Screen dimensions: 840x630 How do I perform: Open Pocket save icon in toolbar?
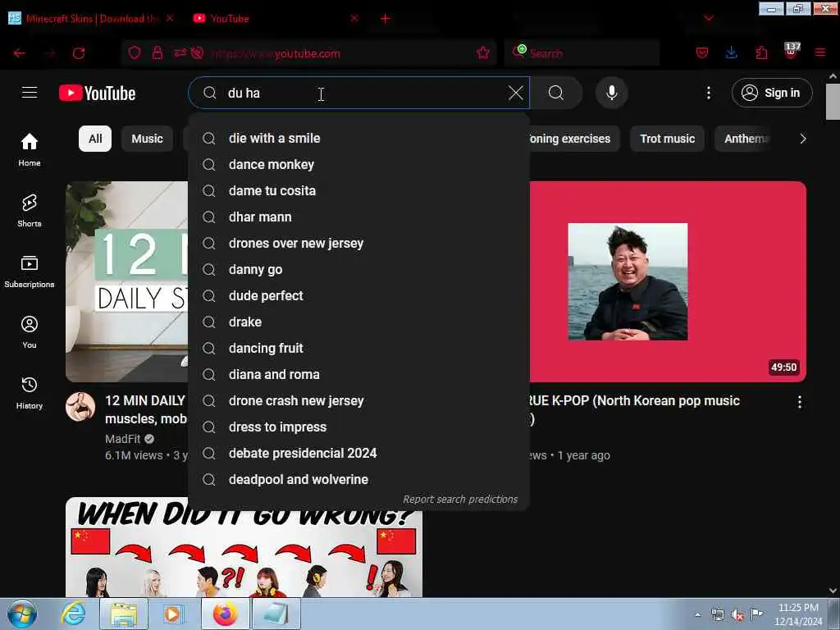pyautogui.click(x=702, y=52)
